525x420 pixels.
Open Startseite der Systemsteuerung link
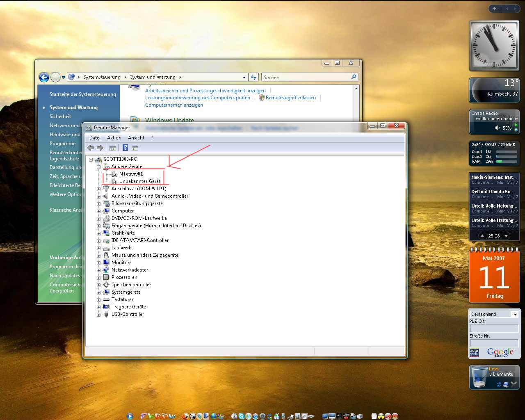(83, 94)
